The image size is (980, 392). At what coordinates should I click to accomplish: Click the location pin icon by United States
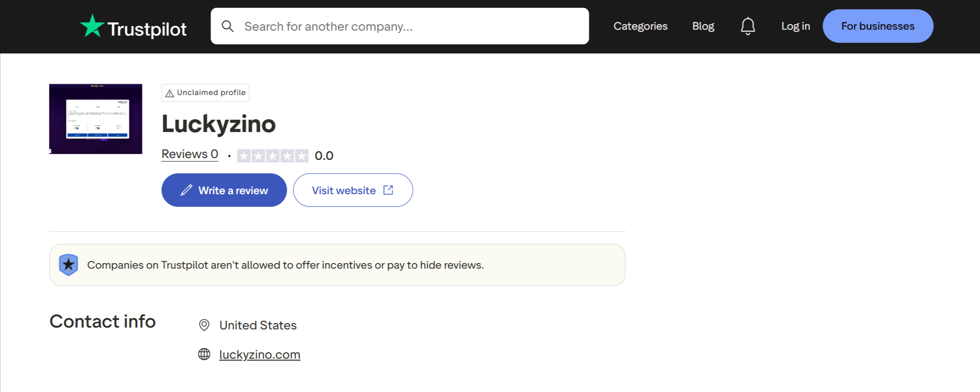pos(204,325)
